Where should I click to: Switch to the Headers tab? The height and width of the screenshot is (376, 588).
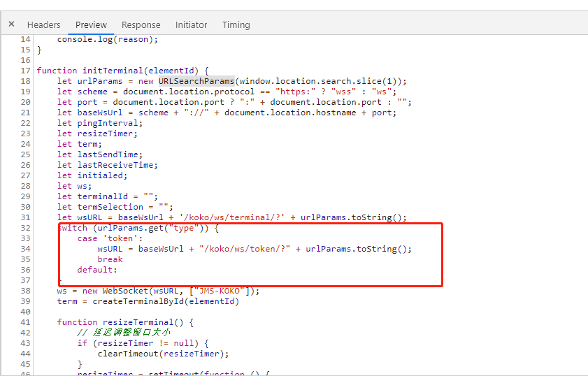tap(43, 24)
